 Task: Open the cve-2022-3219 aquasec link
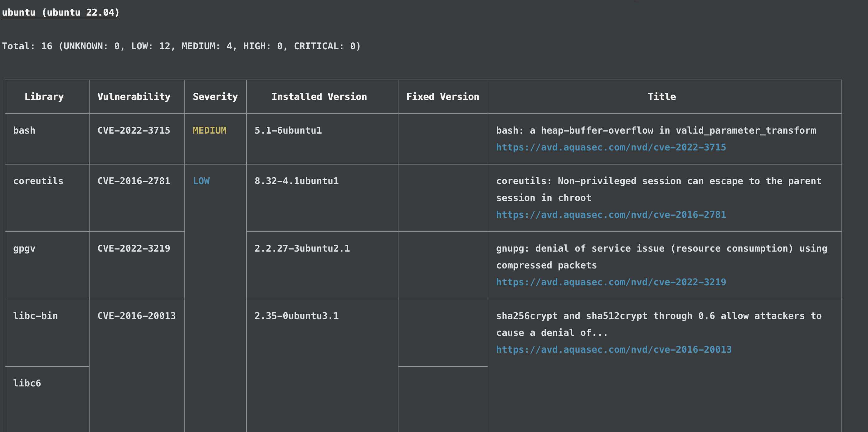click(x=611, y=282)
